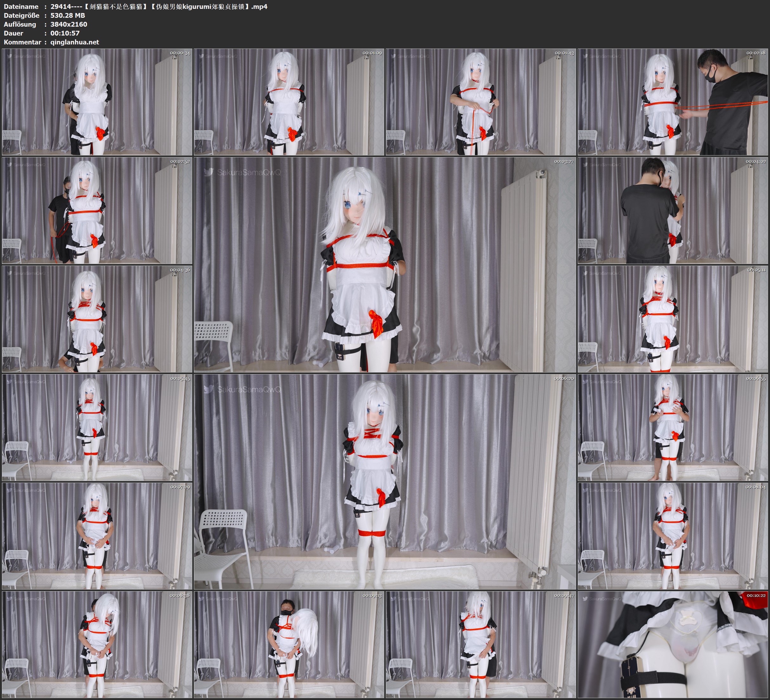Click the Twitter bird watermark in the 00:06:20 frame

pos(208,389)
